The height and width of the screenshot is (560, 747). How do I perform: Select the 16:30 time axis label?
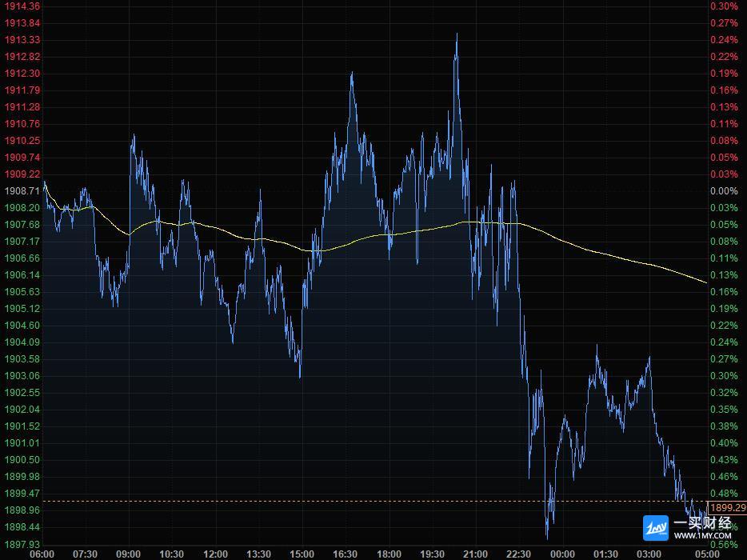345,554
